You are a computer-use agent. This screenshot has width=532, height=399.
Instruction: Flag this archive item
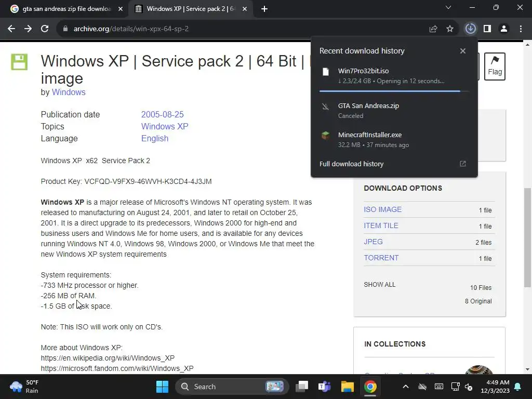click(495, 66)
